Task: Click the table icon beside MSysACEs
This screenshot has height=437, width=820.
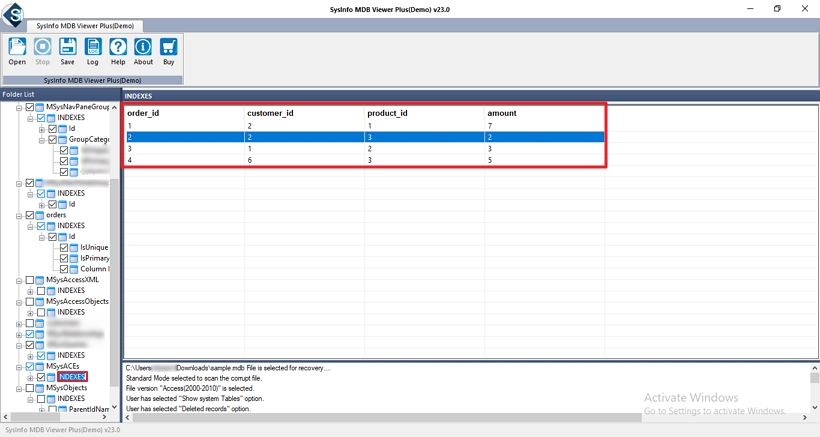Action: point(40,366)
